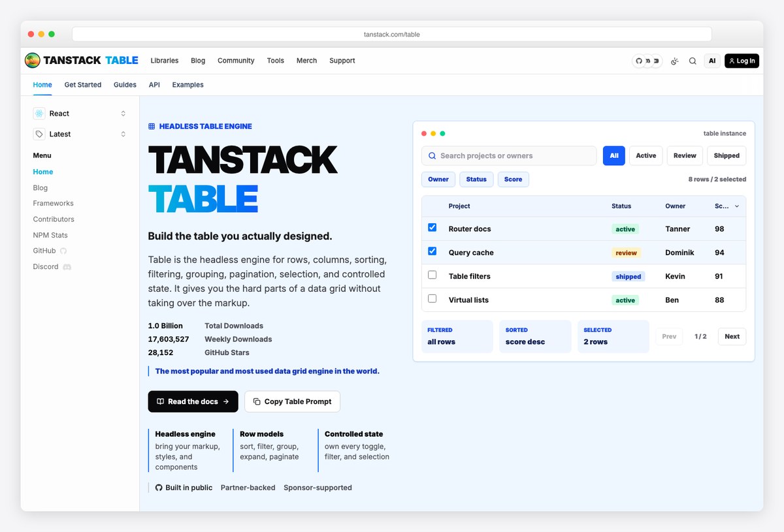
Task: Open NPM Stats in sidebar menu
Action: pos(50,235)
